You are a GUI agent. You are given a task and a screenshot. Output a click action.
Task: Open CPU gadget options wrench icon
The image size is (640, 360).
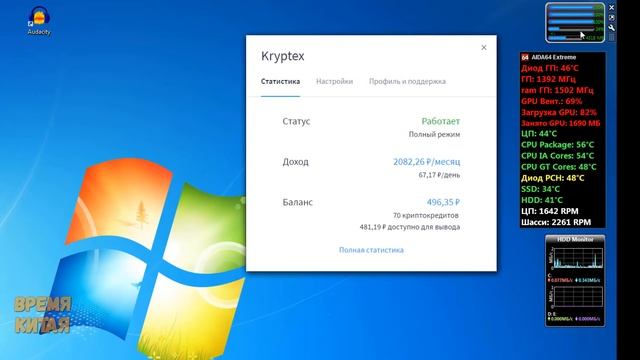611,28
